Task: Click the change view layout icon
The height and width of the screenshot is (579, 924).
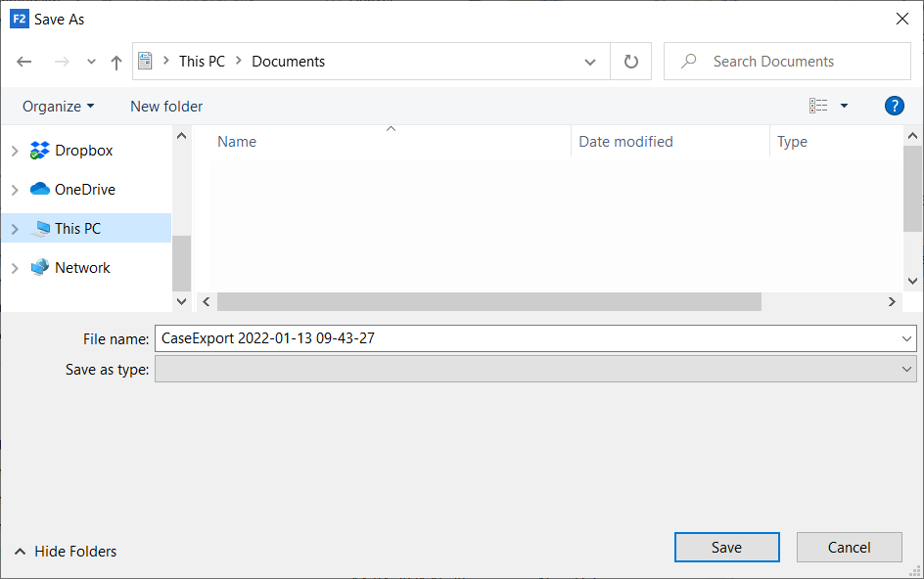Action: coord(818,106)
